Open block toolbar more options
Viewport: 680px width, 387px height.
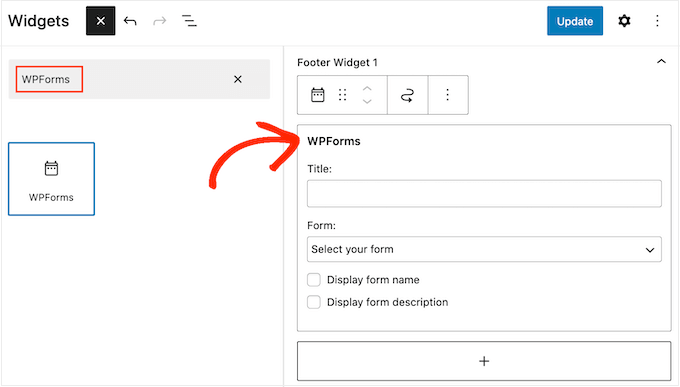[x=448, y=95]
